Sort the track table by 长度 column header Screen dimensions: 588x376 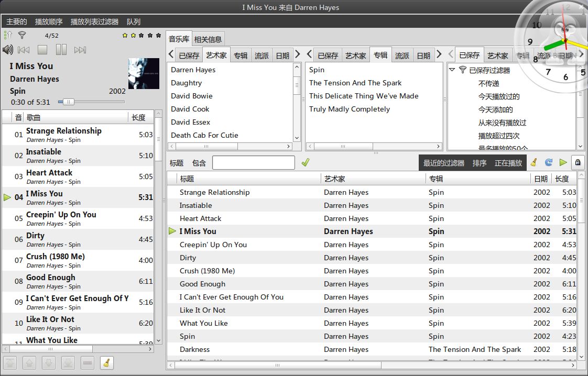click(564, 179)
